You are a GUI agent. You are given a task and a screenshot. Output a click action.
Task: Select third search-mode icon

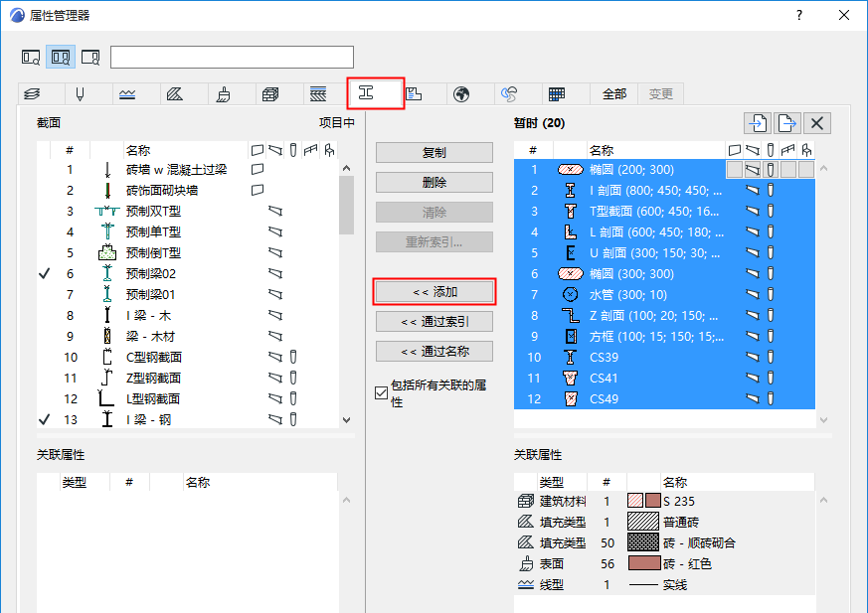point(90,57)
